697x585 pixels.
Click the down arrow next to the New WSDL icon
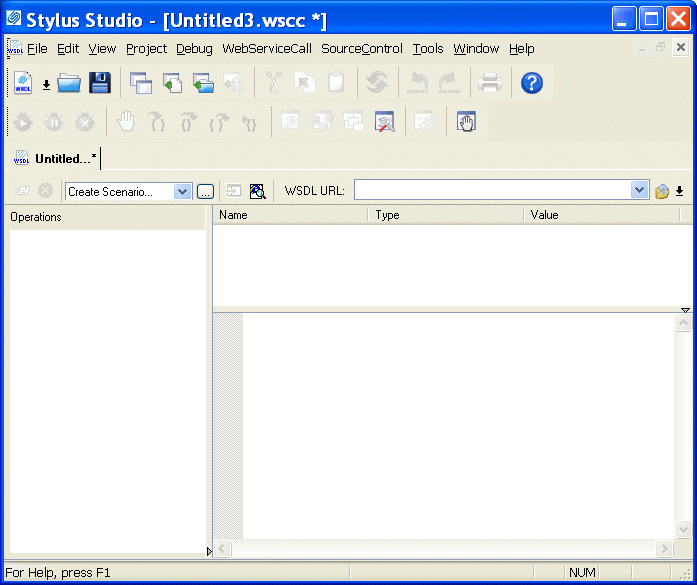(x=46, y=85)
